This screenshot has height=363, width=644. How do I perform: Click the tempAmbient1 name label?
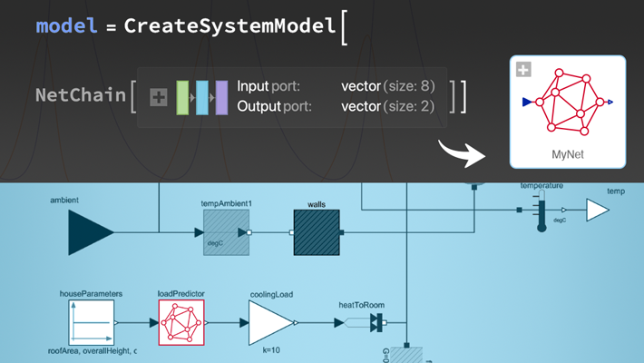pos(226,203)
